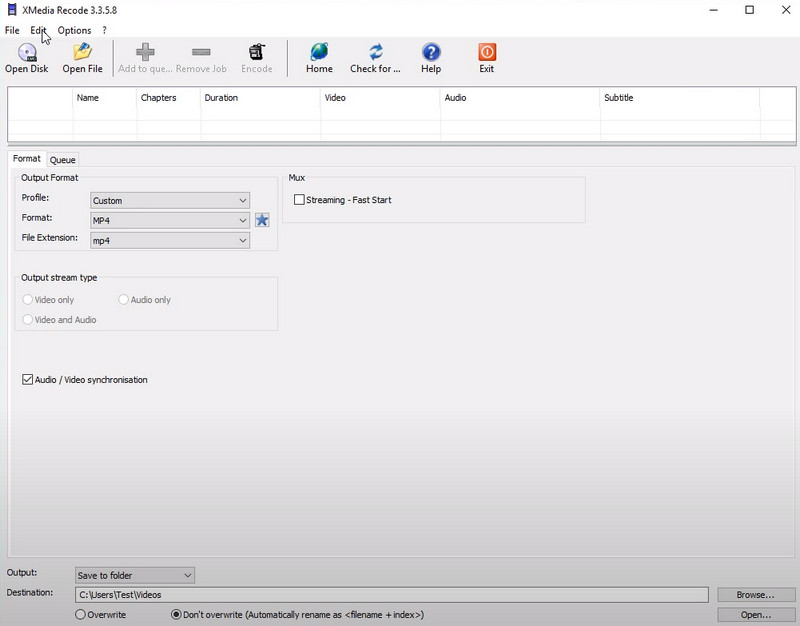Screen dimensions: 800x626
Task: Click the Name column header
Action: click(105, 97)
